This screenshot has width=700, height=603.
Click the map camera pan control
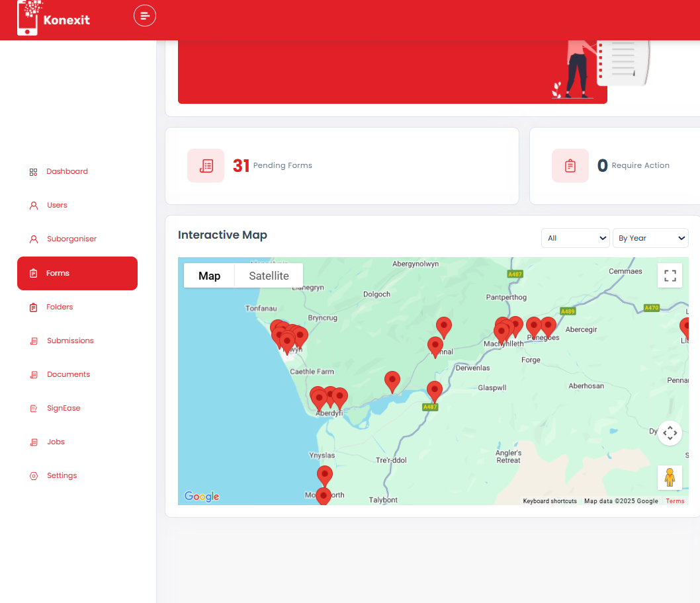(x=670, y=433)
